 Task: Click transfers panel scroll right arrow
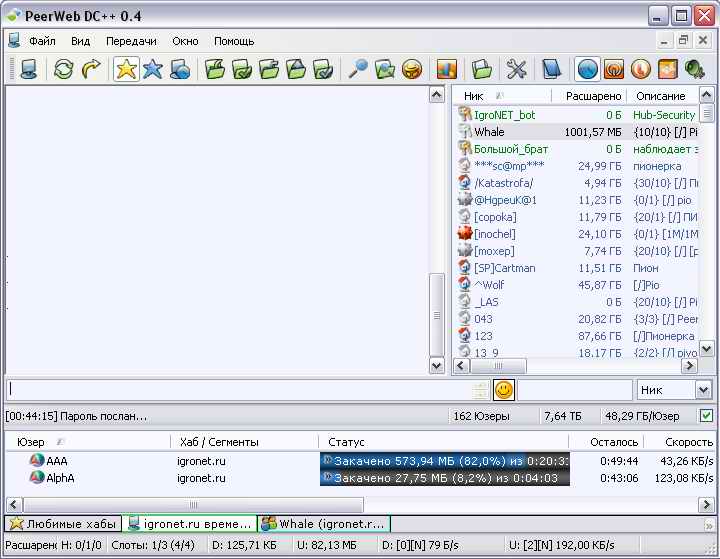click(x=706, y=504)
